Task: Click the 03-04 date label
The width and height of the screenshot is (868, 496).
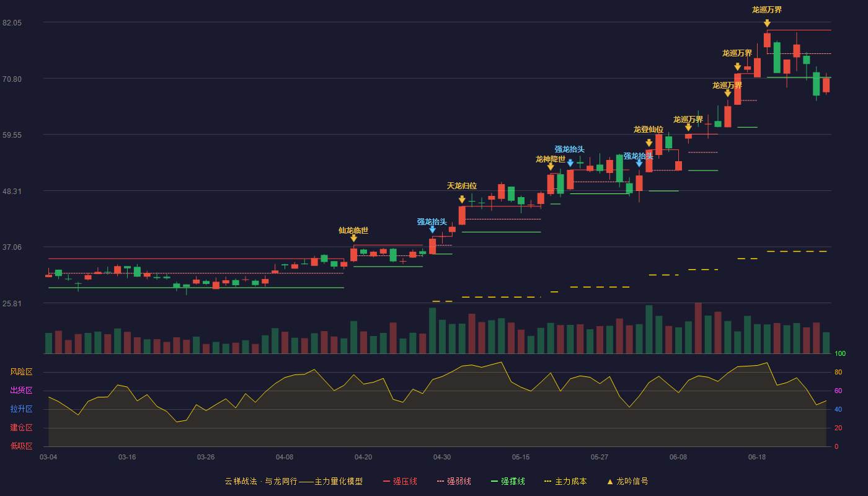Action: [x=48, y=457]
